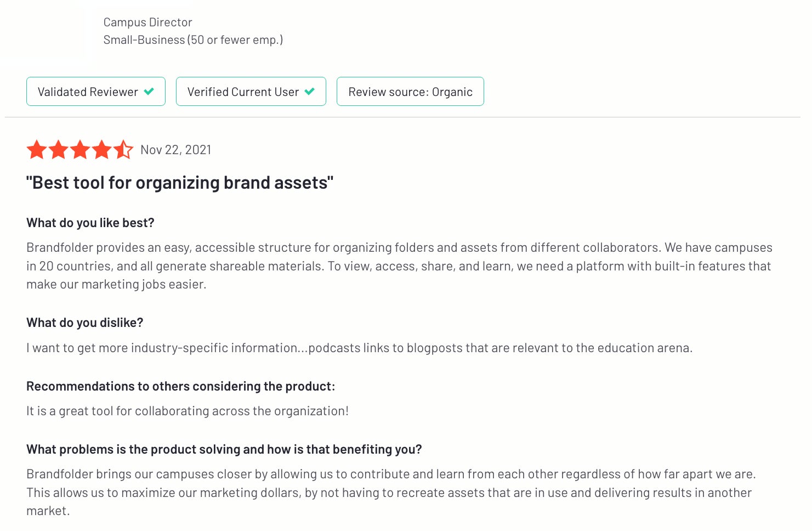Image resolution: width=812 pixels, height=531 pixels.
Task: Click the first rating star
Action: point(37,150)
